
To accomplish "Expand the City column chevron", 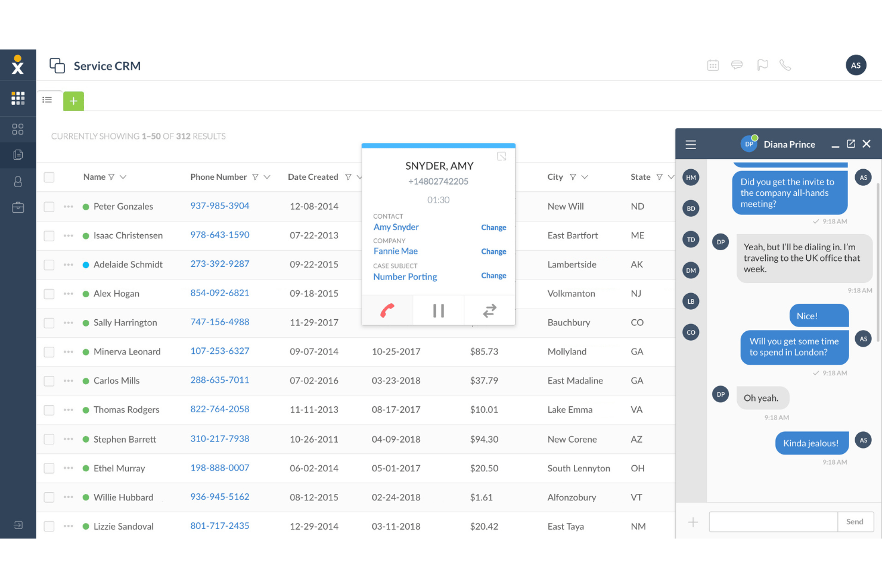I will (585, 177).
